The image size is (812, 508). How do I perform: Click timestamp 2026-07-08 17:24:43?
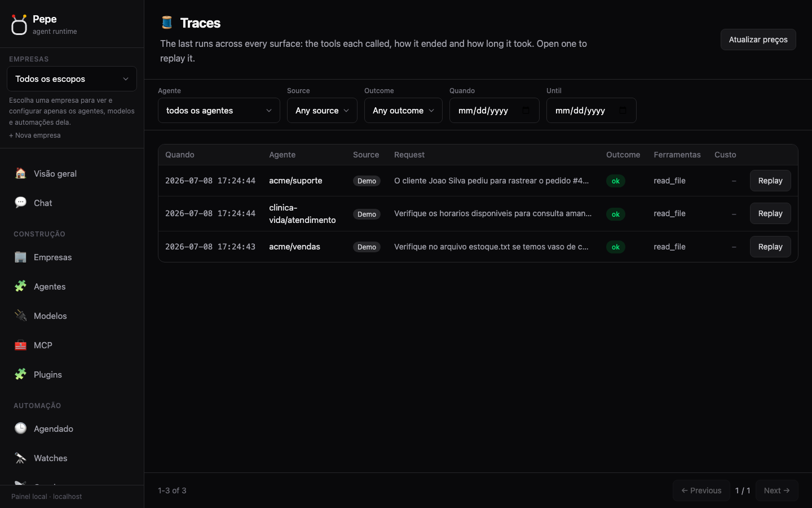coord(210,247)
